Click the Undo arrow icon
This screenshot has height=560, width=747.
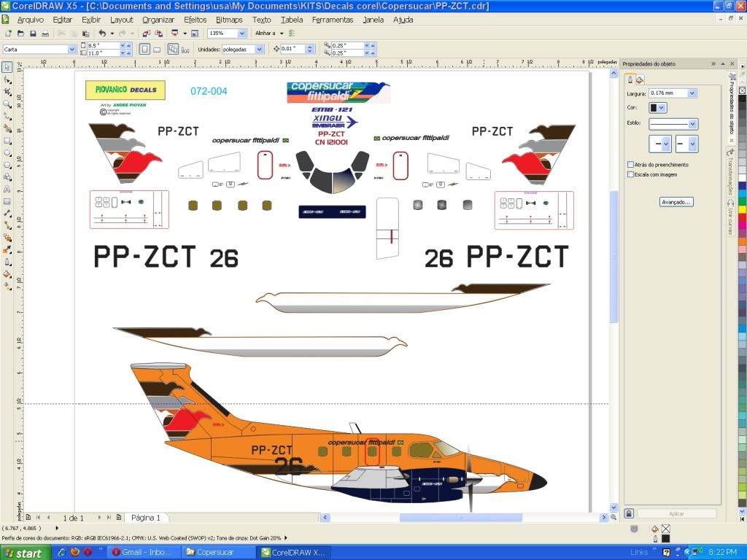point(102,34)
